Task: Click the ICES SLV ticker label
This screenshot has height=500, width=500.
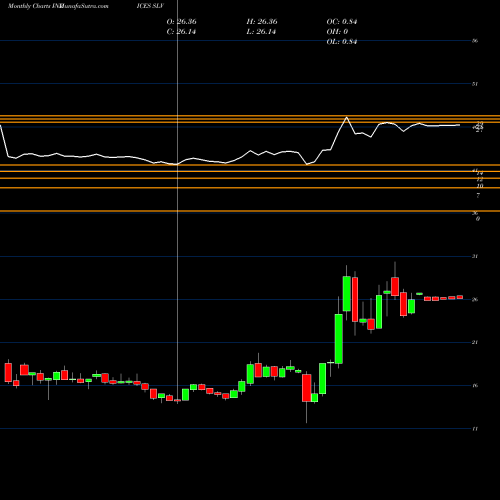Action: (150, 6)
